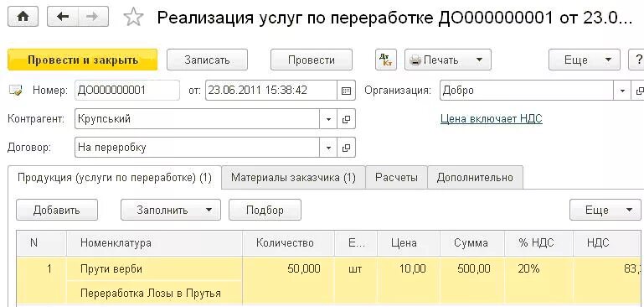The height and width of the screenshot is (307, 644).
Task: Click the Цена column header
Action: tap(408, 243)
